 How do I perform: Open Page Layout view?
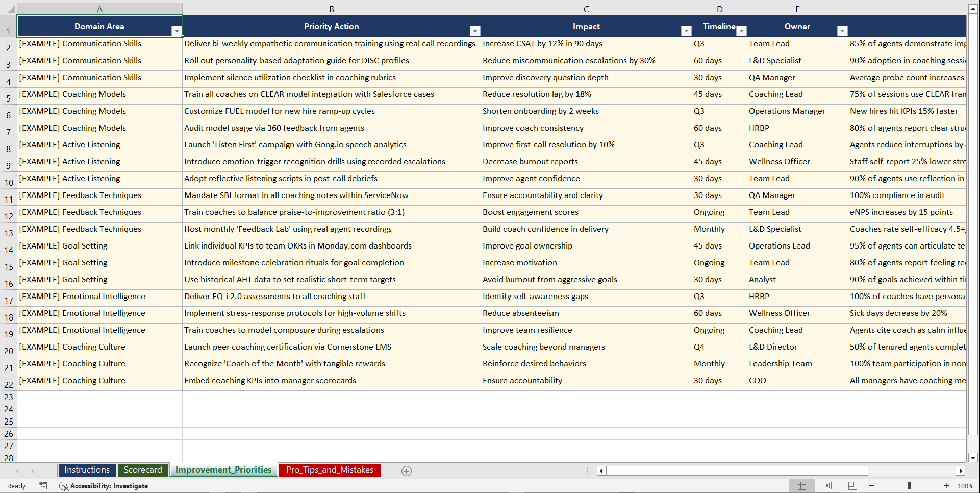tap(827, 486)
